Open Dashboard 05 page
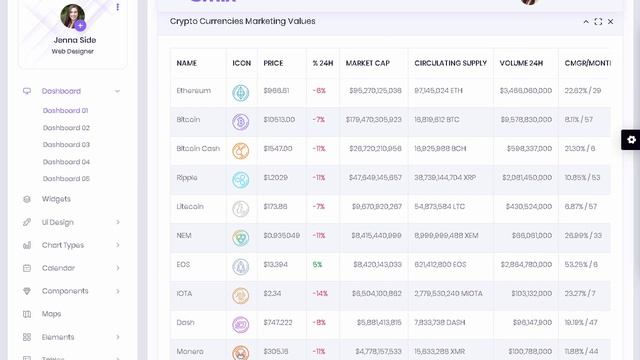This screenshot has width=640, height=360. (66, 179)
